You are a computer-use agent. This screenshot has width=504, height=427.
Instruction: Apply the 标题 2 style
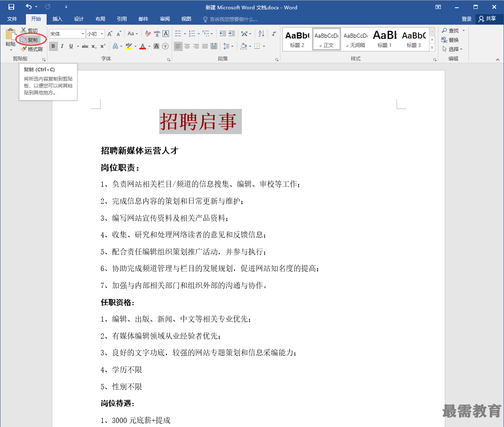tap(297, 39)
